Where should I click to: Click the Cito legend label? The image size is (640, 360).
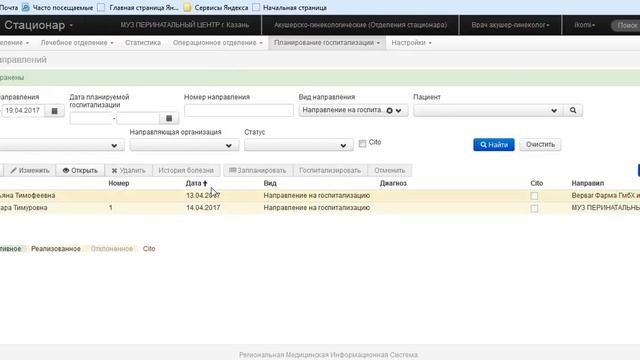[x=149, y=249]
